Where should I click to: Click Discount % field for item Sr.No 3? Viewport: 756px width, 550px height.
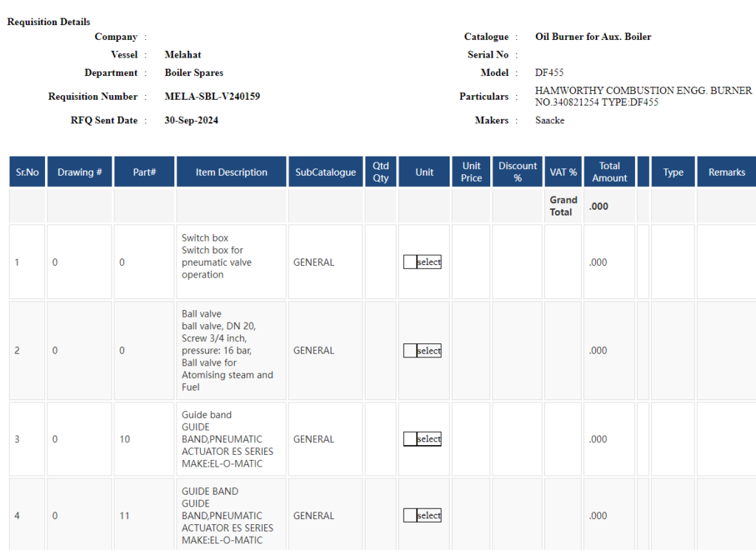518,439
